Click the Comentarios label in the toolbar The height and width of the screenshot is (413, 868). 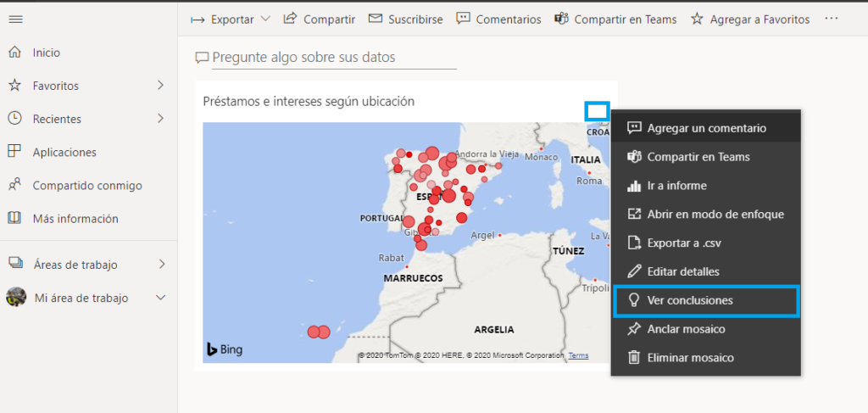coord(509,20)
